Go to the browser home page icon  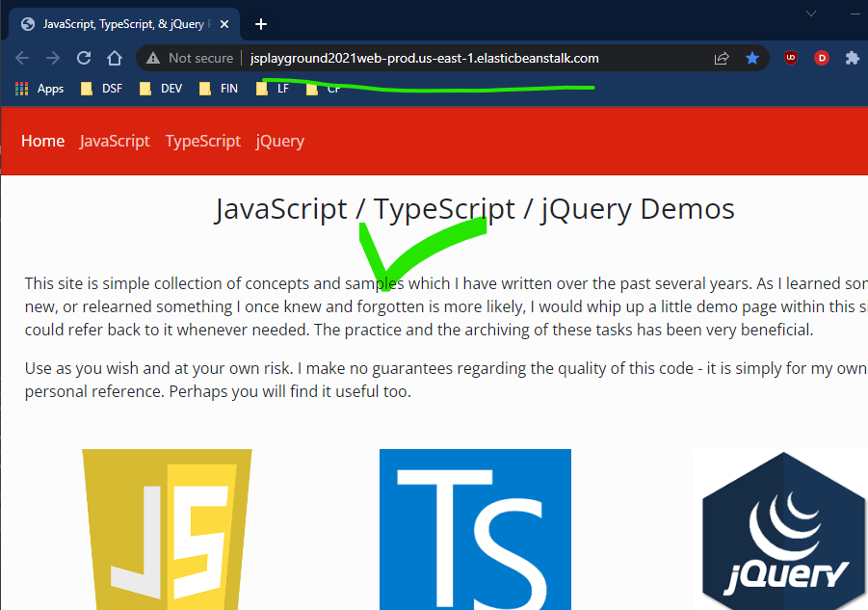pyautogui.click(x=115, y=58)
